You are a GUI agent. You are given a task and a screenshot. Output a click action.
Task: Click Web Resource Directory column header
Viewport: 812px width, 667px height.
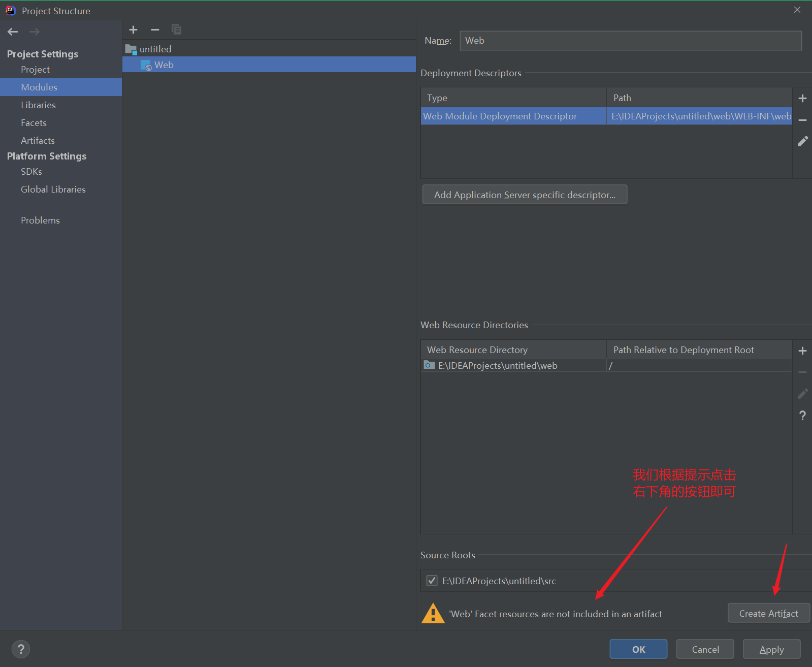click(x=513, y=350)
